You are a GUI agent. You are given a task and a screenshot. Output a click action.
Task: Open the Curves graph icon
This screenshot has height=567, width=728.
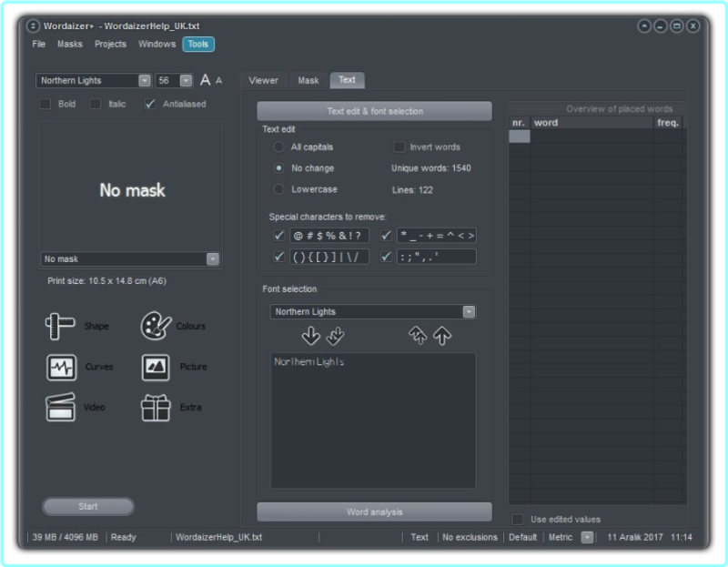click(61, 368)
